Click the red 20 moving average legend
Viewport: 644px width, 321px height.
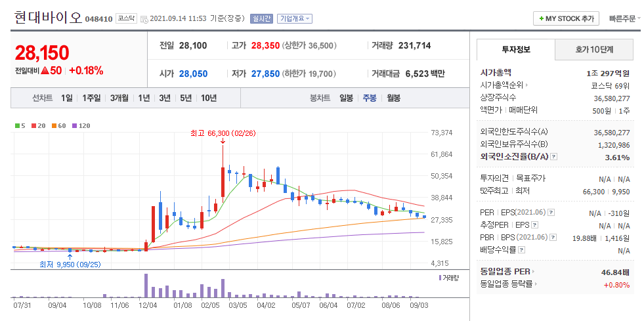38,126
